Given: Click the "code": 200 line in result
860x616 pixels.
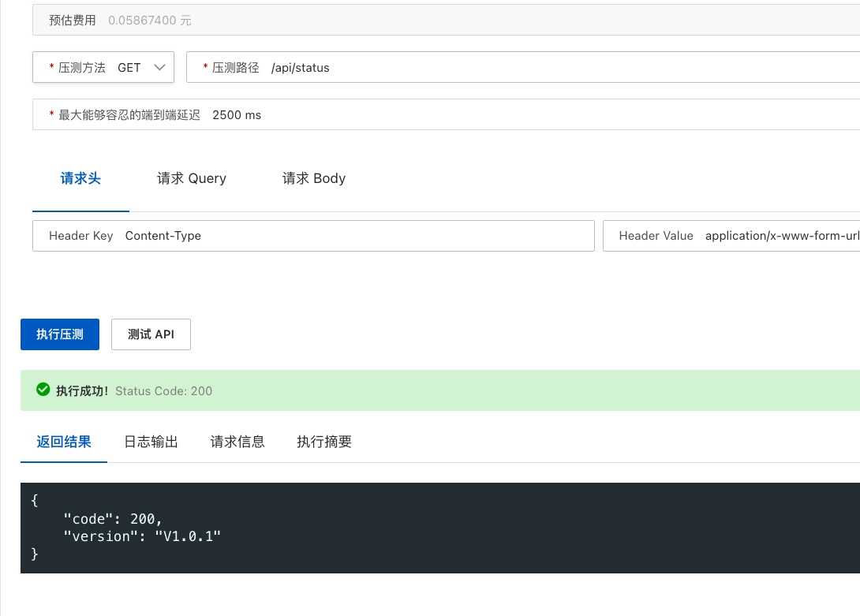Looking at the screenshot, I should point(113,519).
